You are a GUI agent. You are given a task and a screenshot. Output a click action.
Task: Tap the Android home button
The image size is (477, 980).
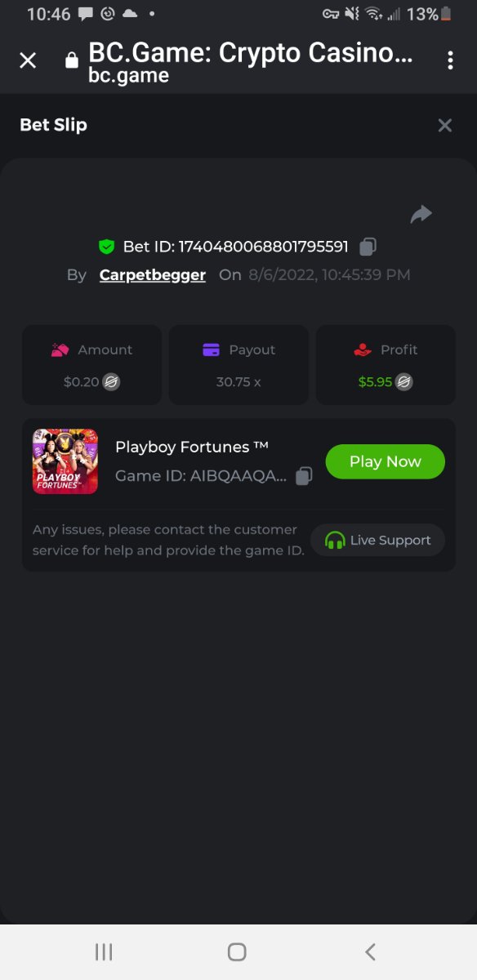click(x=237, y=951)
